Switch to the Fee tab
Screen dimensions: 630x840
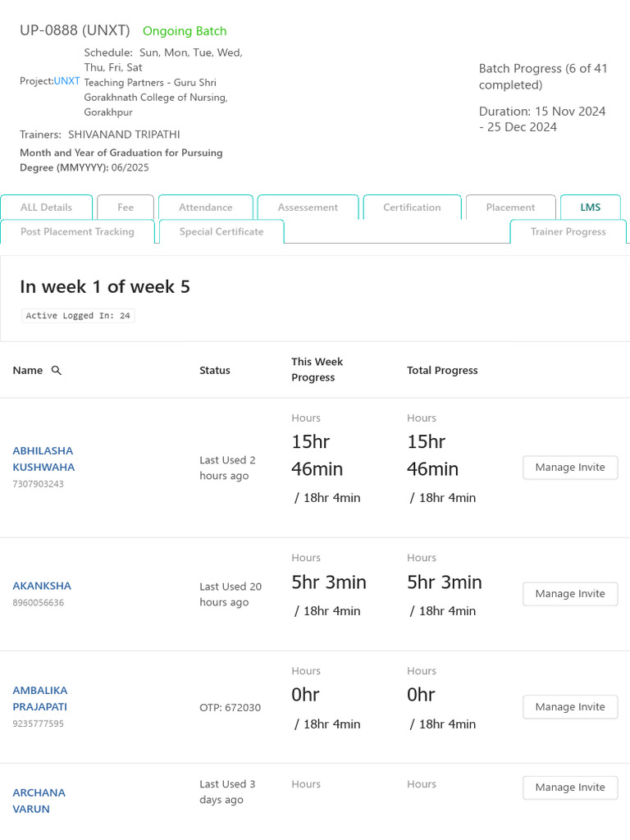pos(126,208)
